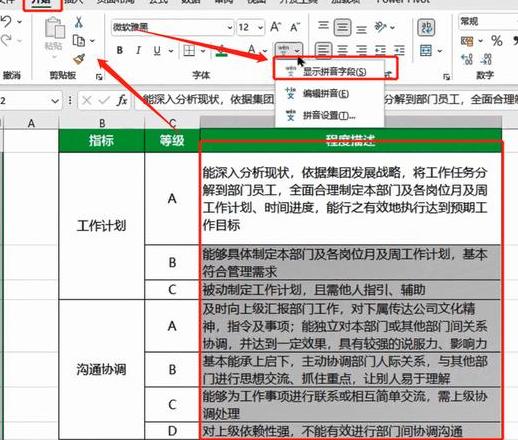The width and height of the screenshot is (518, 440).
Task: Expand the underline style arrow
Action: (171, 51)
